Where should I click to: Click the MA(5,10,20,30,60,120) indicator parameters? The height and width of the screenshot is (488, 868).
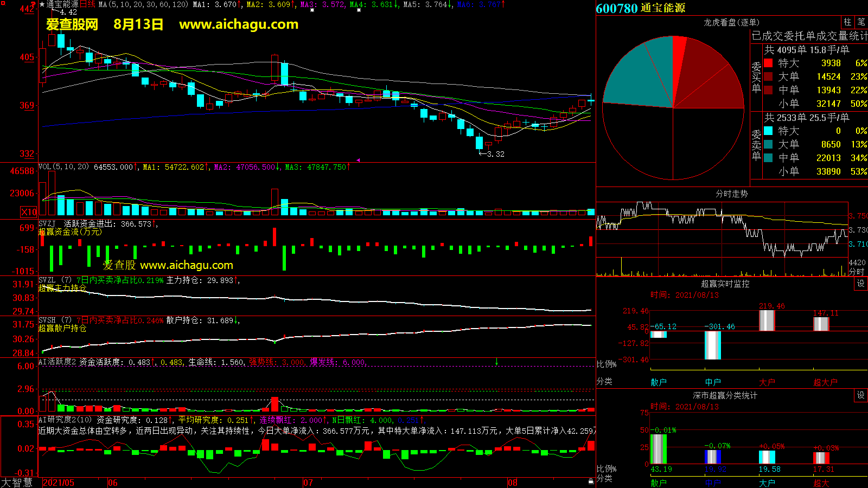143,4
